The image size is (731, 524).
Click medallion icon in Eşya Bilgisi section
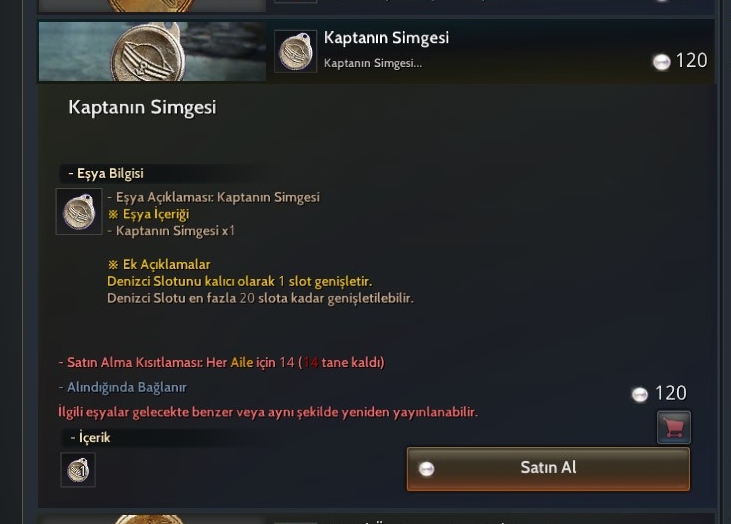click(79, 212)
